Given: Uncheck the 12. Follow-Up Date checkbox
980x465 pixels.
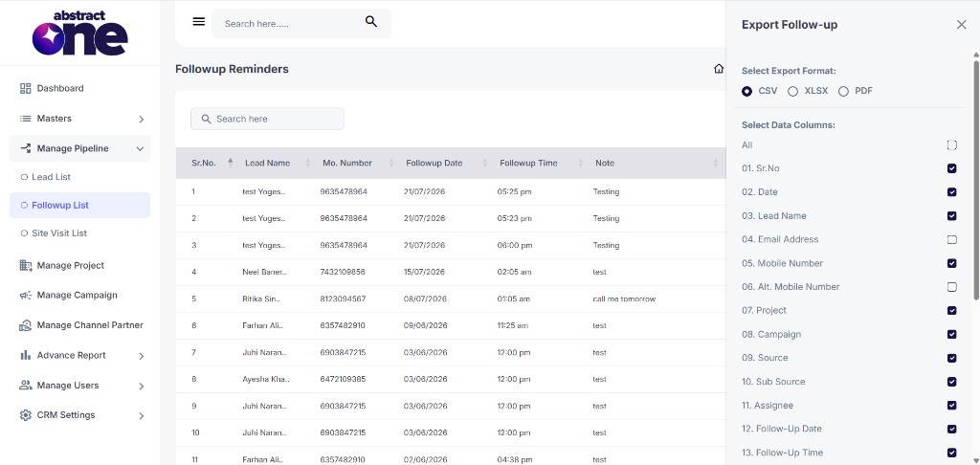Looking at the screenshot, I should pos(952,429).
